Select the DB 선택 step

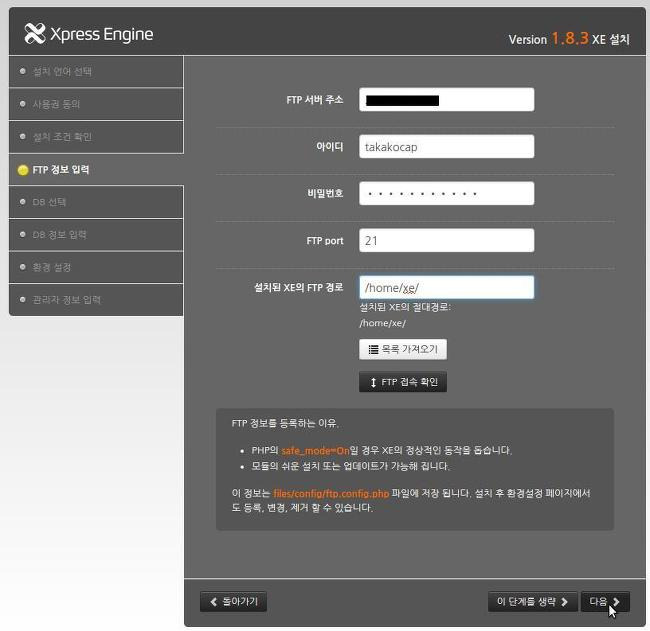[x=96, y=202]
